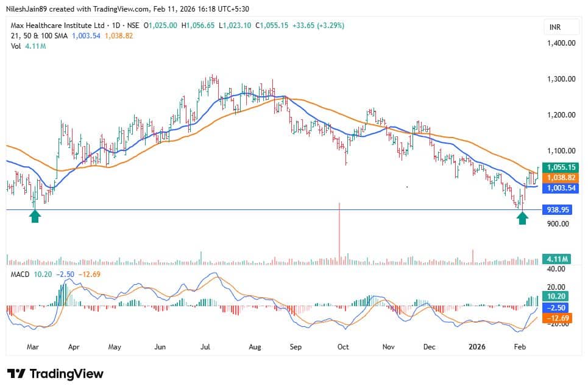588x392 pixels.
Task: Click the close value C1,055.15 in legend
Action: point(272,26)
